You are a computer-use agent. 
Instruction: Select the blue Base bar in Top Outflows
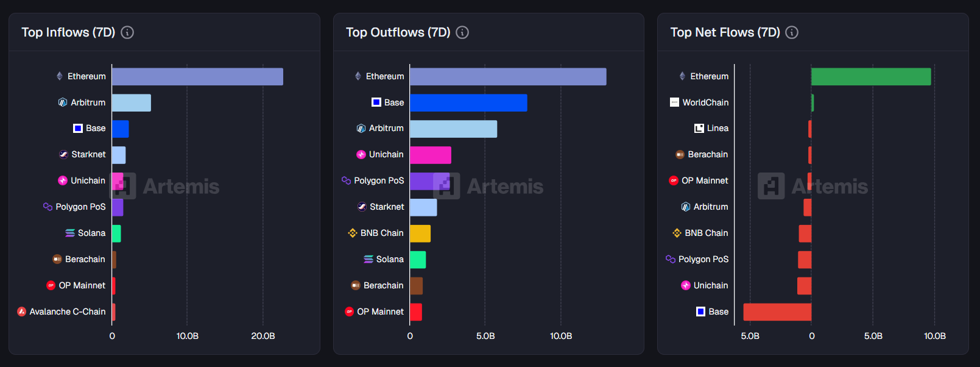click(468, 103)
